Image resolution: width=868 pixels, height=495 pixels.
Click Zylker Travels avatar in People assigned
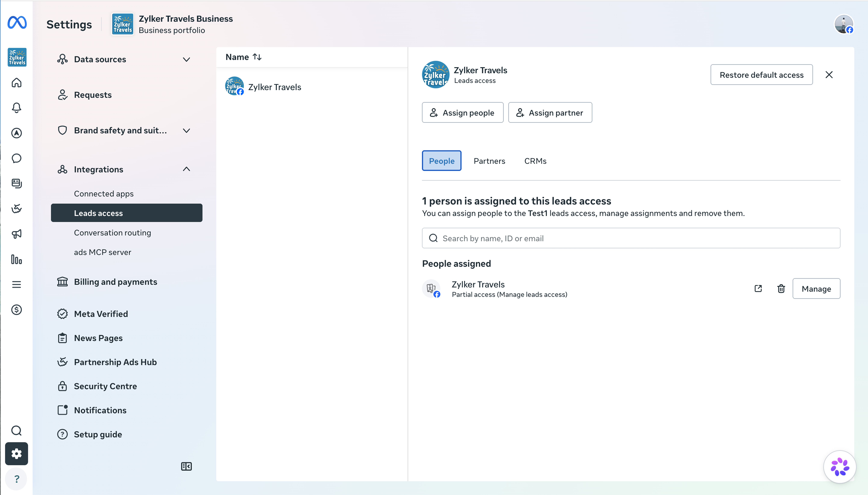click(x=431, y=289)
